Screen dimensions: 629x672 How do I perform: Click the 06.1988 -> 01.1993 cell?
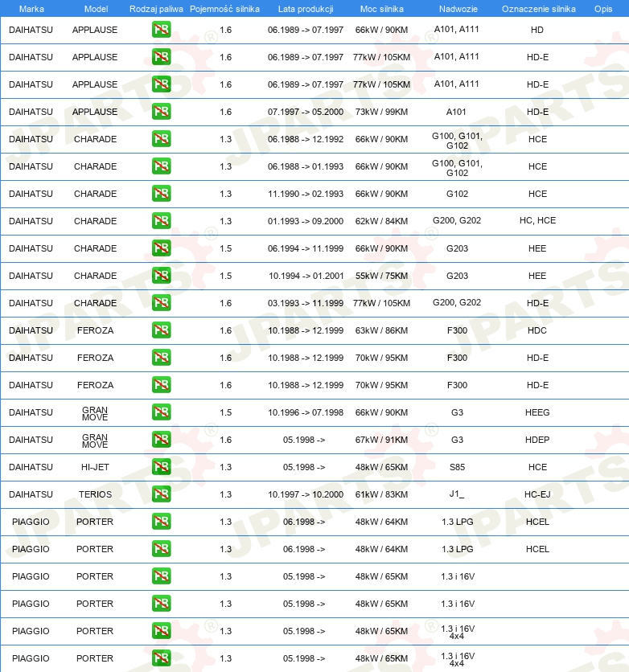point(306,166)
